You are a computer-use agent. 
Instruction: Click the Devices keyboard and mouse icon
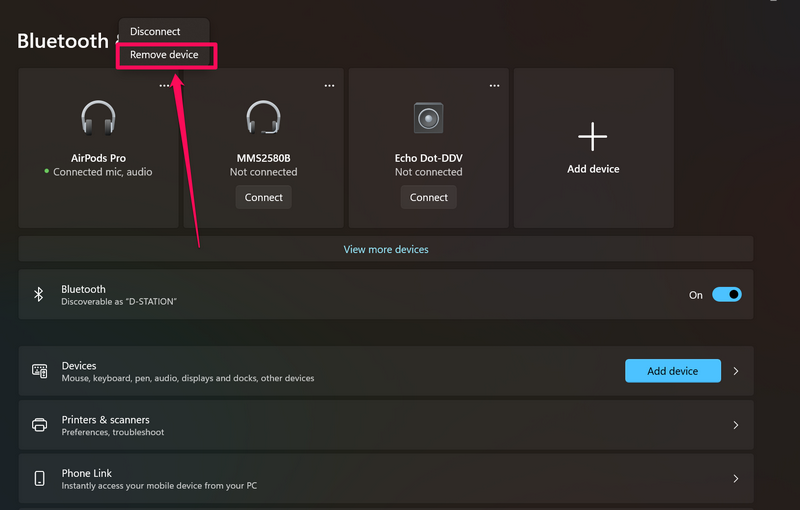(x=40, y=371)
